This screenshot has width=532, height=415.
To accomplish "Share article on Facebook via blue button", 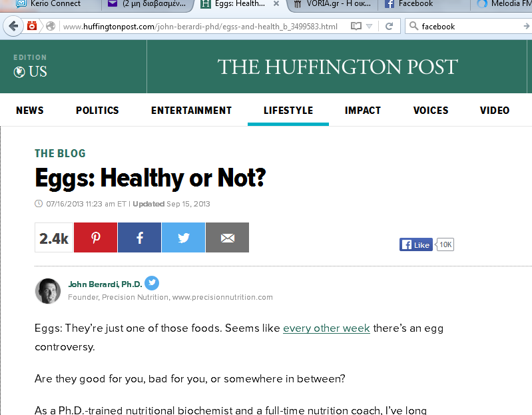I will (139, 238).
